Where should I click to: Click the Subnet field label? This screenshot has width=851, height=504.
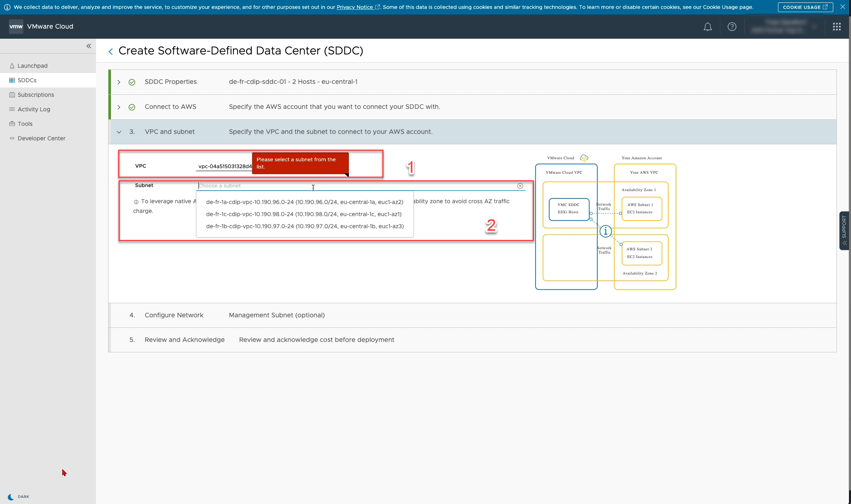[x=144, y=185]
